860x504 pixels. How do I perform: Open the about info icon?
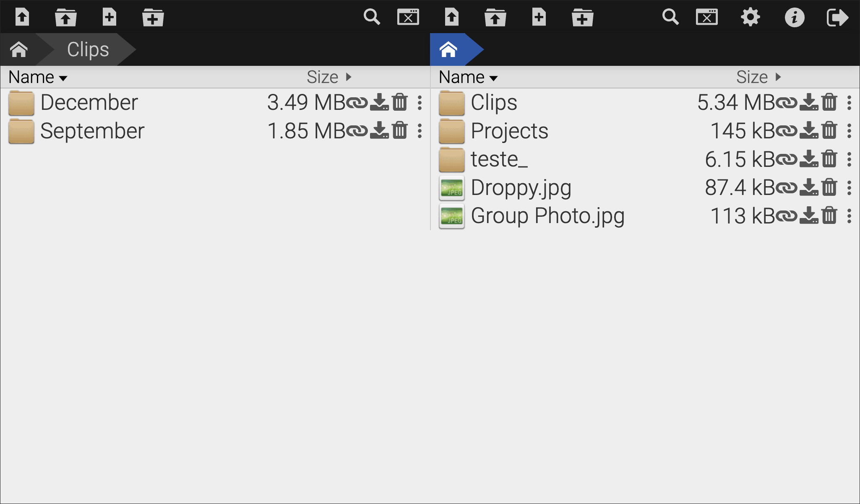795,18
